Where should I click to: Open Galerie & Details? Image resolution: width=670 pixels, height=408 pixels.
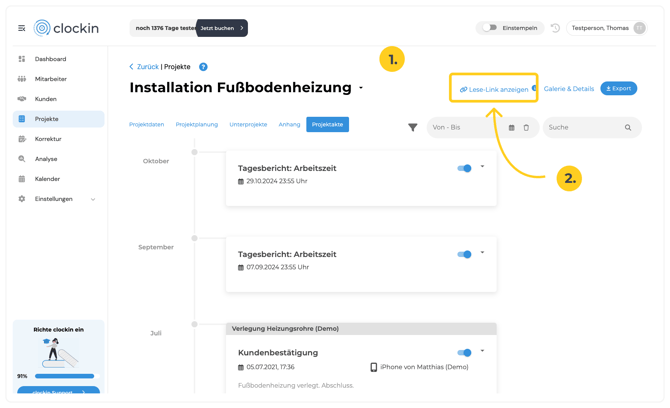569,89
